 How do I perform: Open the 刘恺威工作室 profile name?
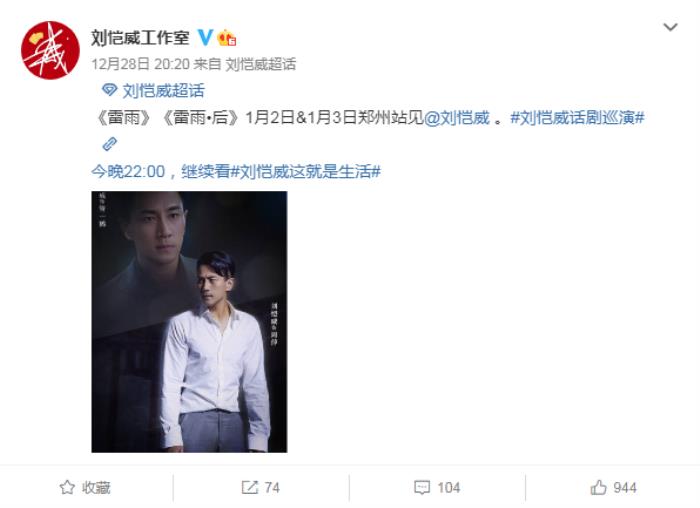tap(140, 37)
